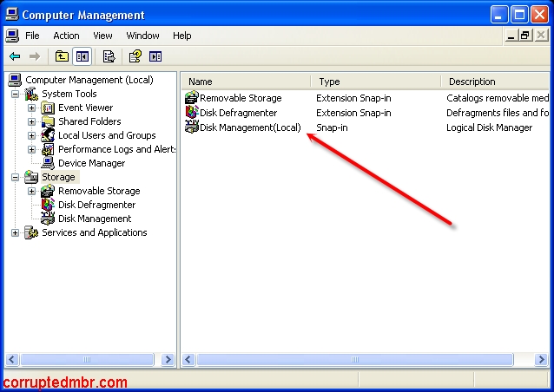Expand the Event Viewer node

(x=32, y=108)
